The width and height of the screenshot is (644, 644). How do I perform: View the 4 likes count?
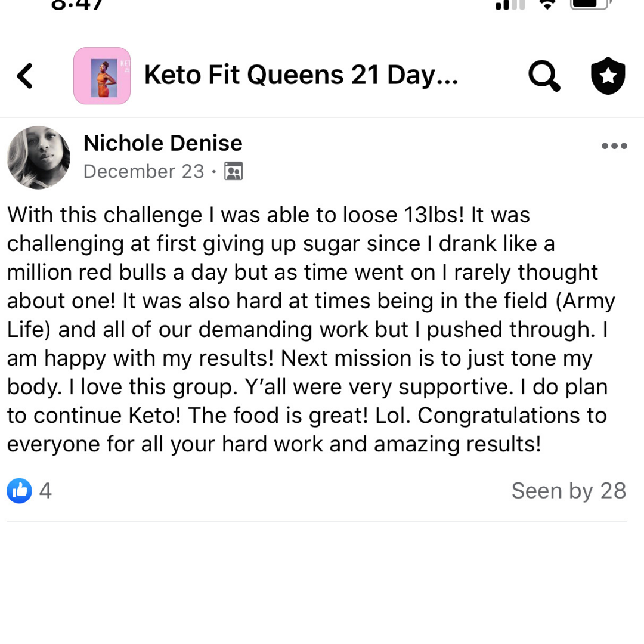pos(45,490)
